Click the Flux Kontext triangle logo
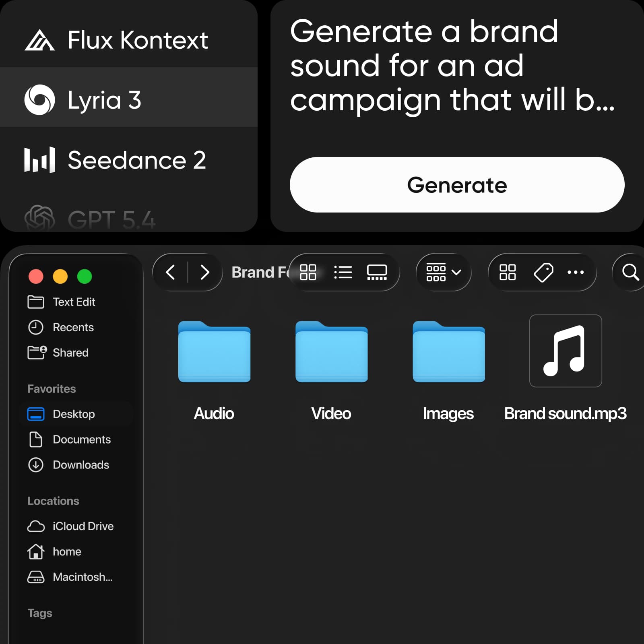This screenshot has height=644, width=644. click(39, 40)
